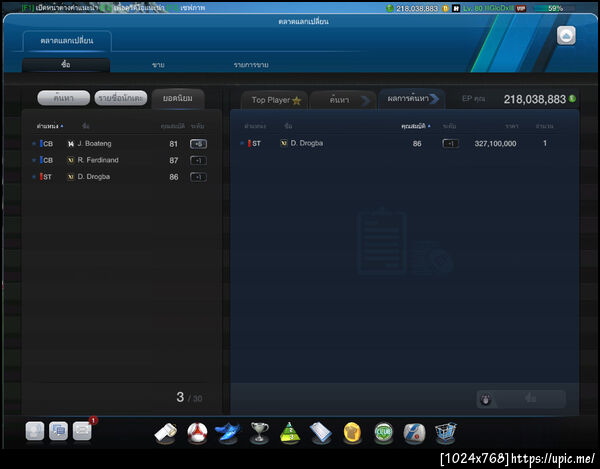Open the gold jersey coin icon

point(352,433)
